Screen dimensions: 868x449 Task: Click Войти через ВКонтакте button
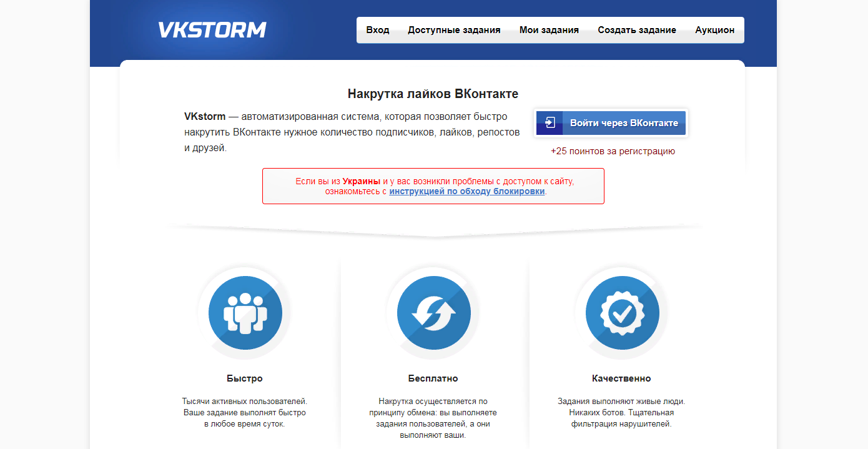point(611,123)
